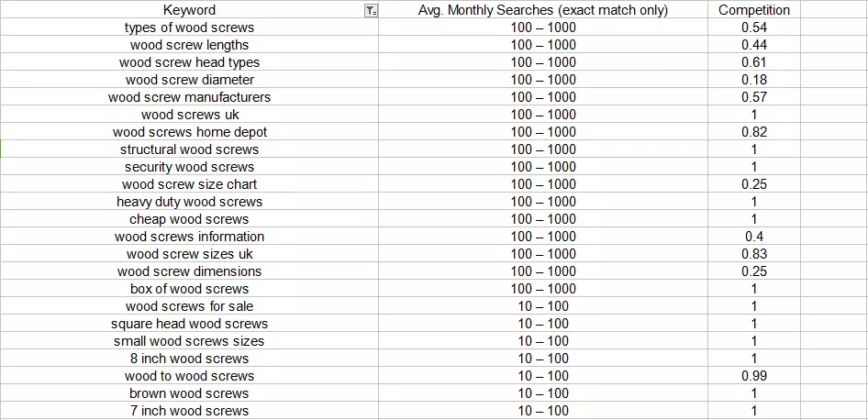The width and height of the screenshot is (868, 420).
Task: Select competition value 0.54 cell
Action: pyautogui.click(x=753, y=28)
